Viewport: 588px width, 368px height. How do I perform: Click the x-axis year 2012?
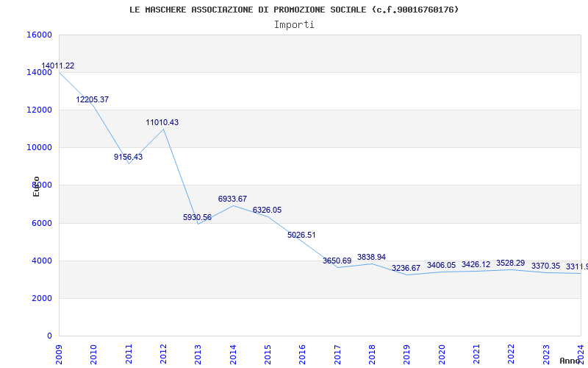(163, 354)
